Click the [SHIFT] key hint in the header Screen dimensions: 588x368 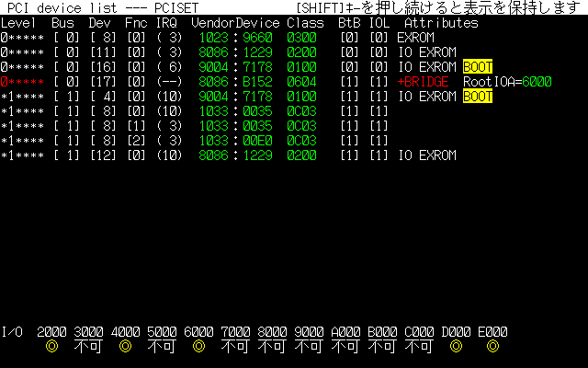coord(321,8)
